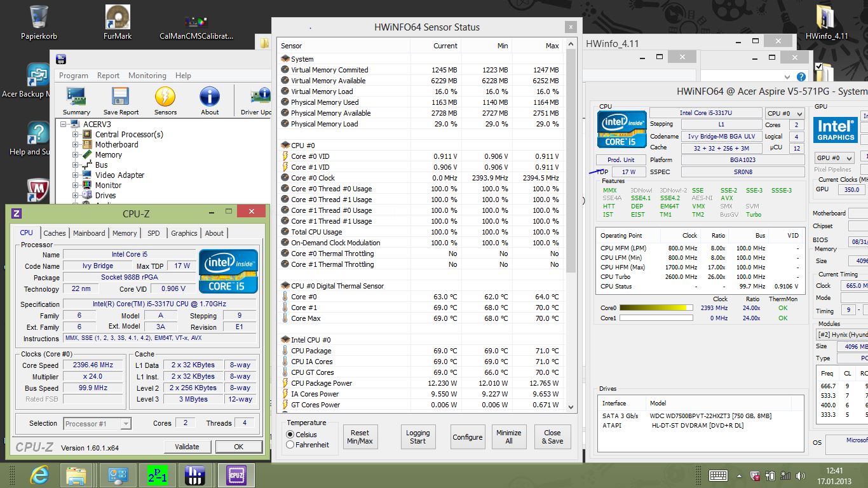Switch to the About tab in CPU-Z

pos(214,233)
